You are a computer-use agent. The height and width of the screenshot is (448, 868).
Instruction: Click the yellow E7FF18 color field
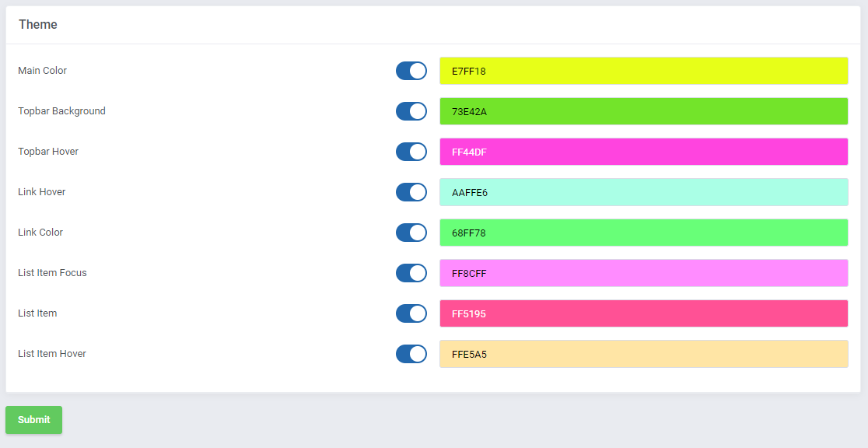click(643, 71)
